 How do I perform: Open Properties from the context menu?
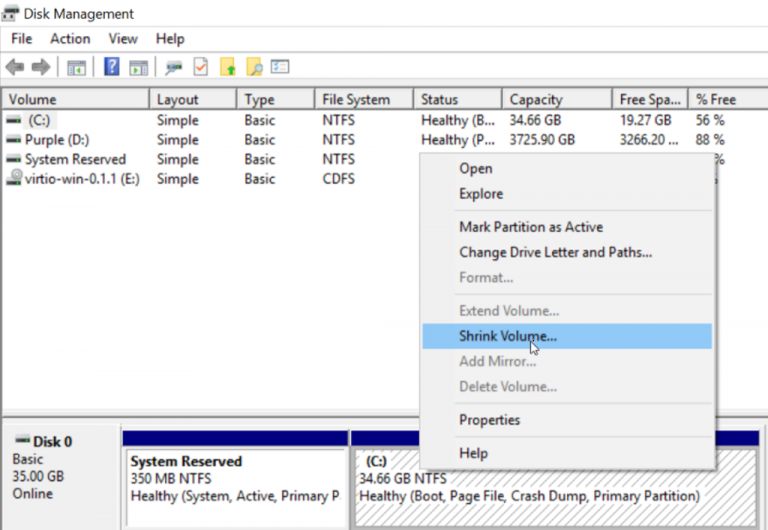tap(567, 420)
